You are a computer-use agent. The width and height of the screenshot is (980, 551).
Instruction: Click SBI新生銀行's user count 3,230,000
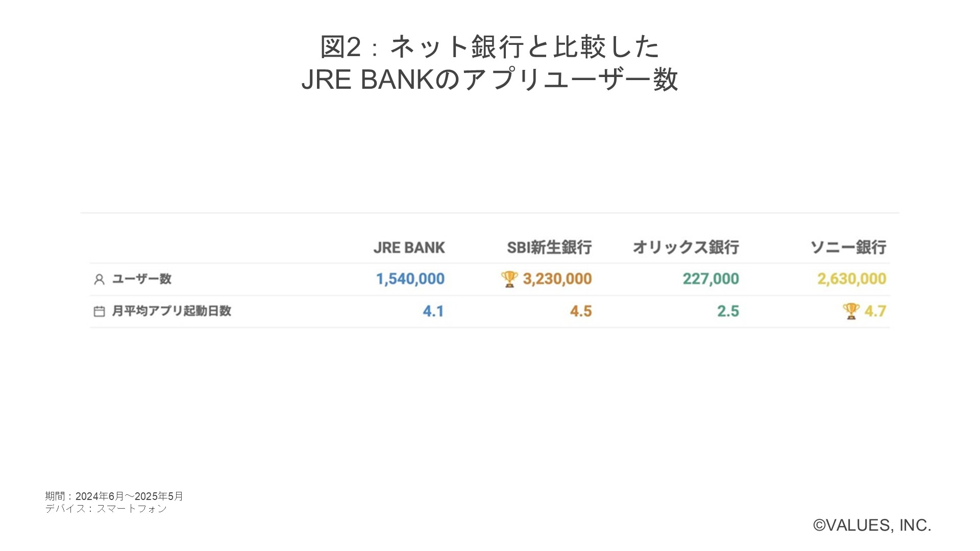click(557, 279)
